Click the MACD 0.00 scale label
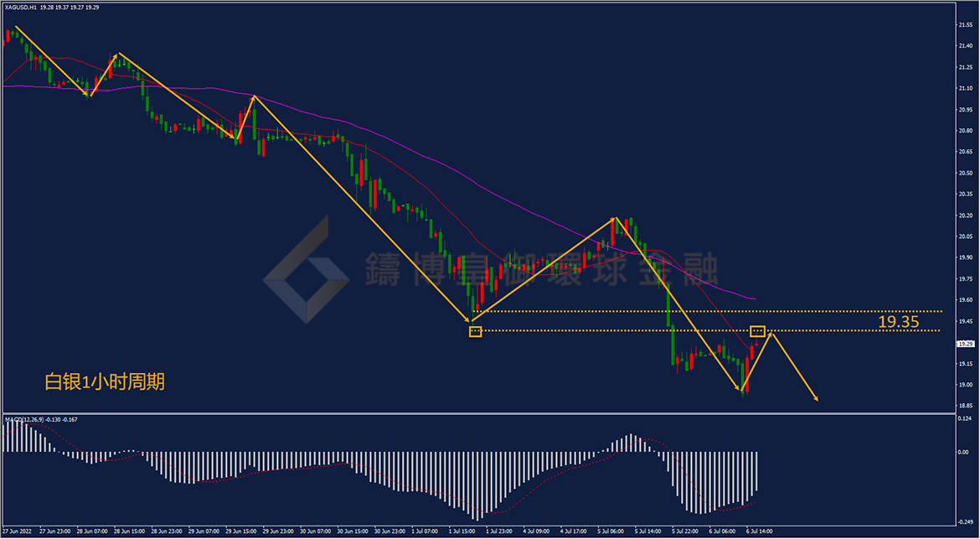 coord(963,451)
